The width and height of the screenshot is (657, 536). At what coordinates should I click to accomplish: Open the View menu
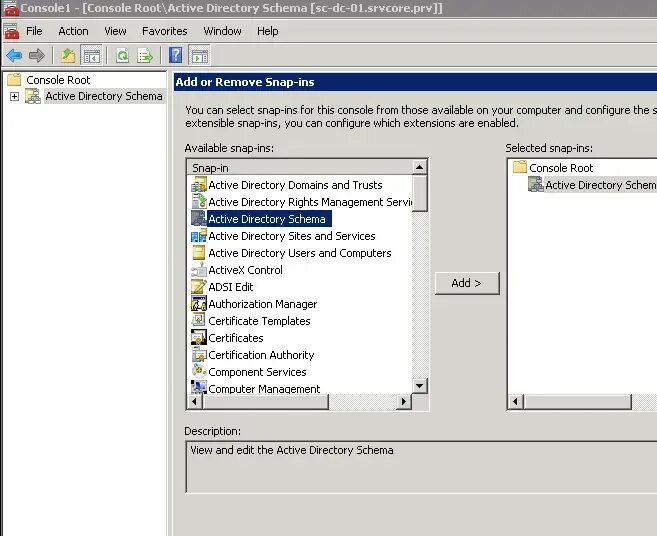[x=115, y=31]
